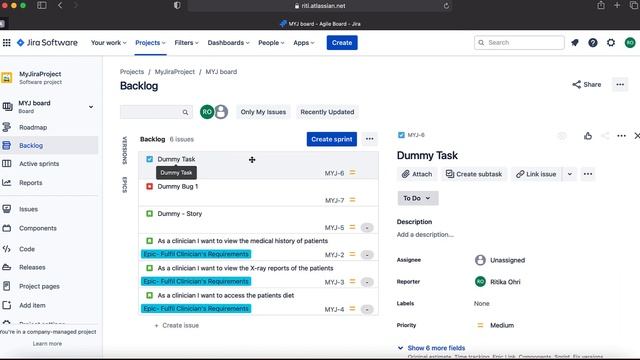Image resolution: width=640 pixels, height=360 pixels.
Task: Open the Projects dropdown menu
Action: [150, 42]
